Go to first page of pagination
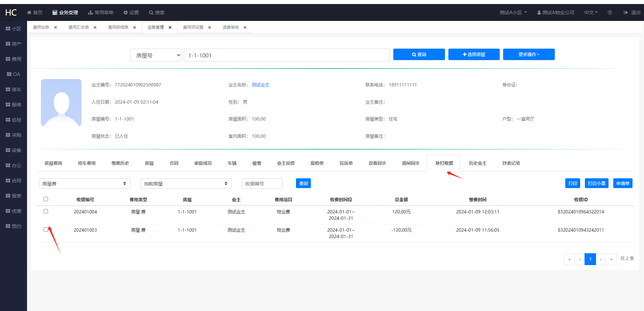The height and width of the screenshot is (311, 644). tap(569, 259)
